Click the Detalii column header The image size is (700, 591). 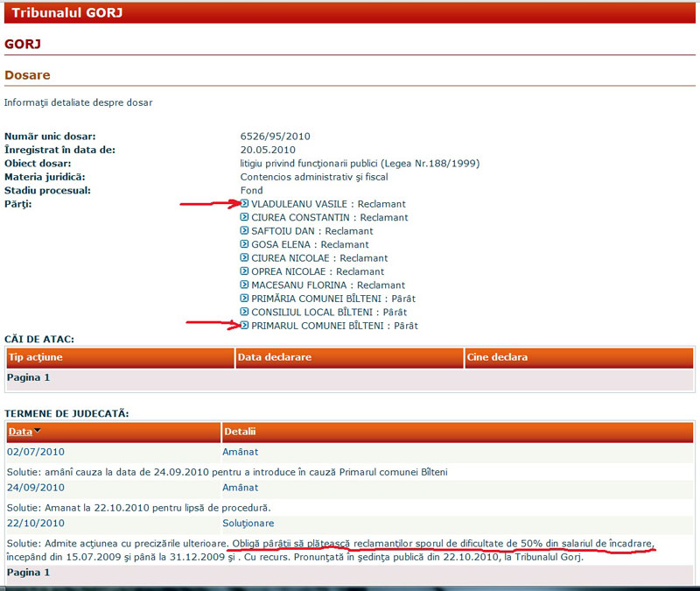click(458, 432)
